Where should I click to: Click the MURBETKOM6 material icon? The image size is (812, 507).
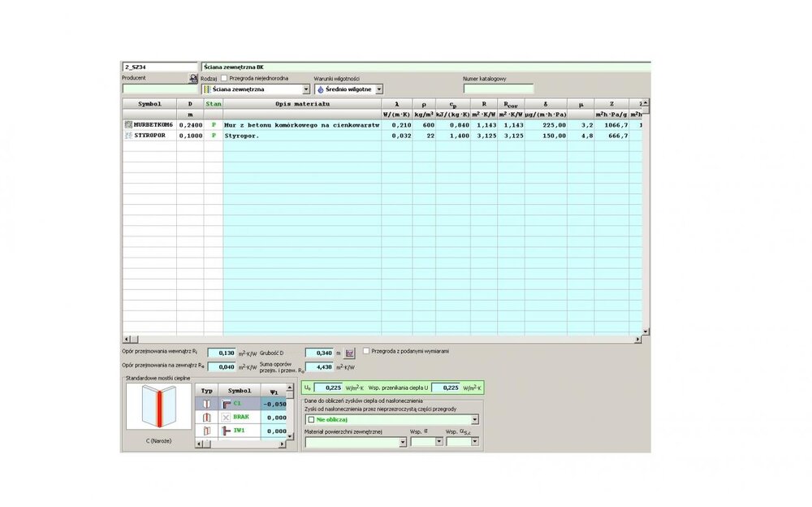127,125
